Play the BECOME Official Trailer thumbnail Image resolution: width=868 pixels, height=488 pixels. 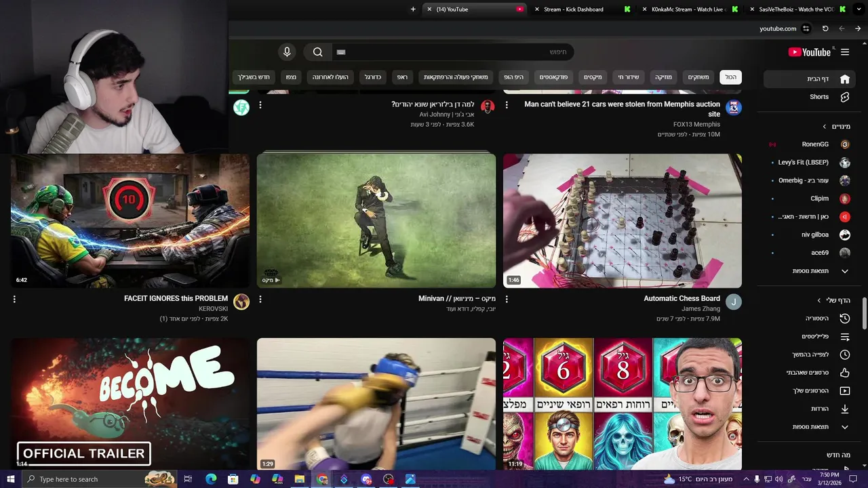130,404
